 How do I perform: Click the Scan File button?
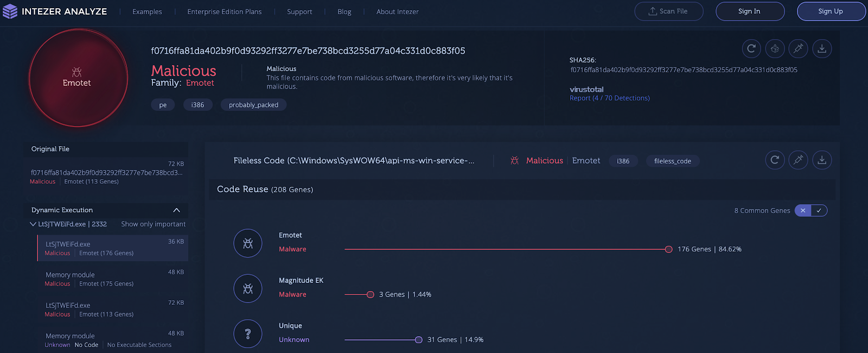669,11
